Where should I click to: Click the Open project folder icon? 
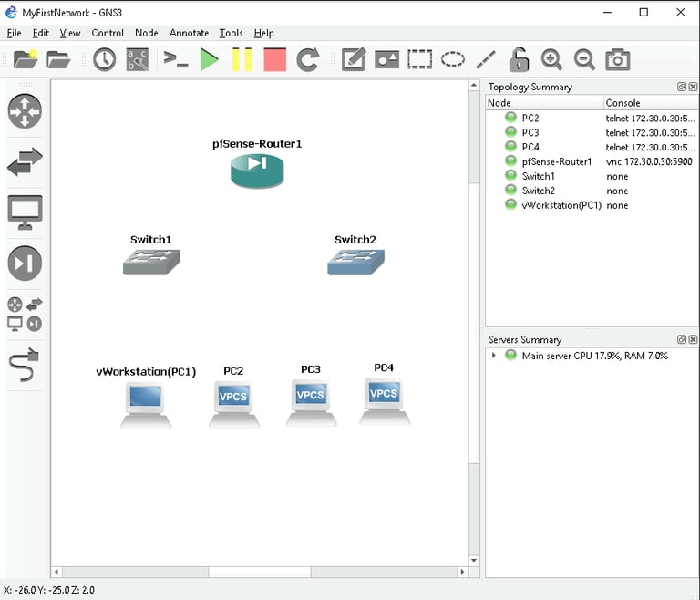(x=58, y=59)
